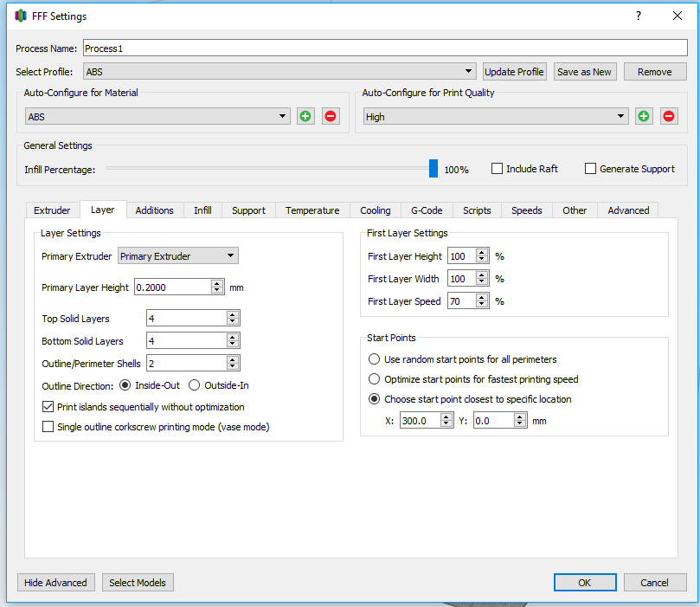The height and width of the screenshot is (607, 700).
Task: Remove material auto-configuration (red minus)
Action: pyautogui.click(x=331, y=116)
